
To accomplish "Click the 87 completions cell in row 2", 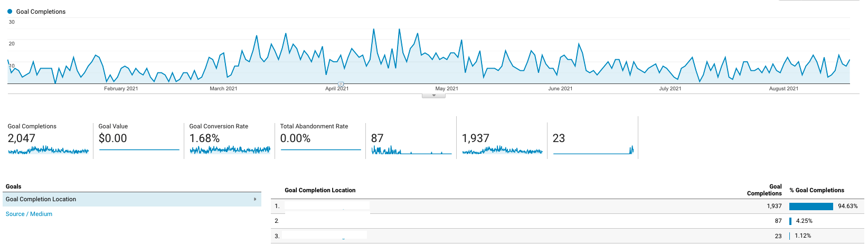I will click(x=778, y=221).
